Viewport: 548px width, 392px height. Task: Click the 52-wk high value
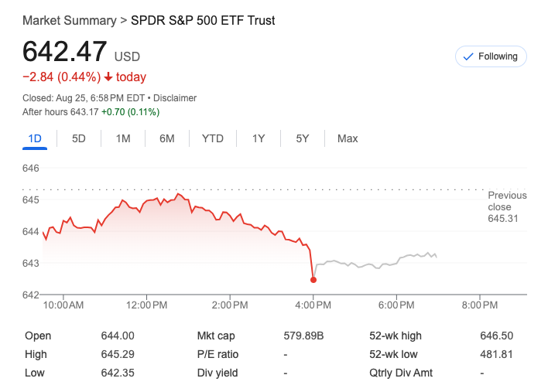click(x=496, y=336)
